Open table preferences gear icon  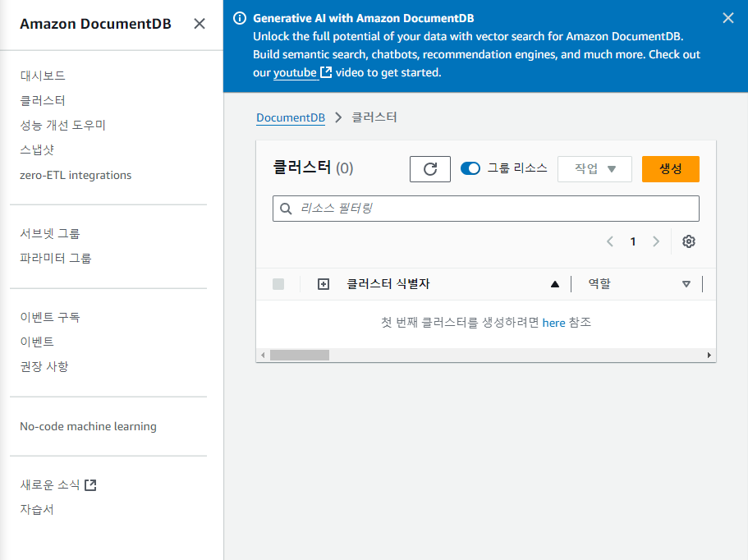pyautogui.click(x=688, y=241)
